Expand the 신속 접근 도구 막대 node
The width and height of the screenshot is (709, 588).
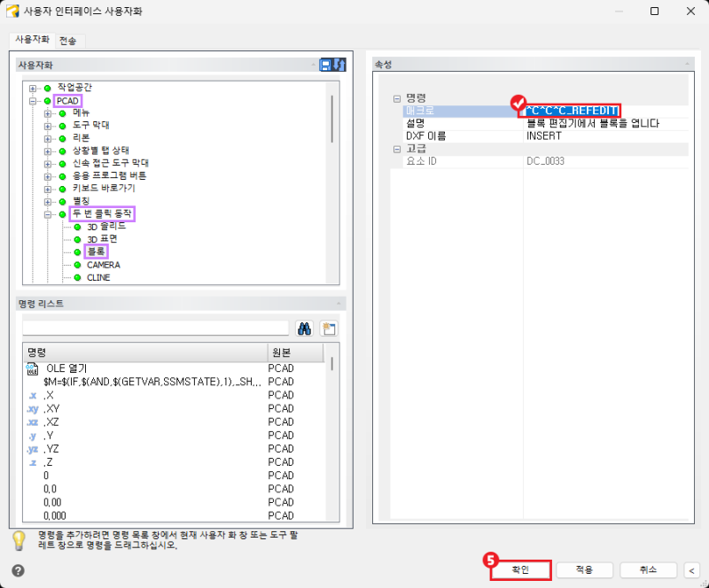tap(48, 164)
